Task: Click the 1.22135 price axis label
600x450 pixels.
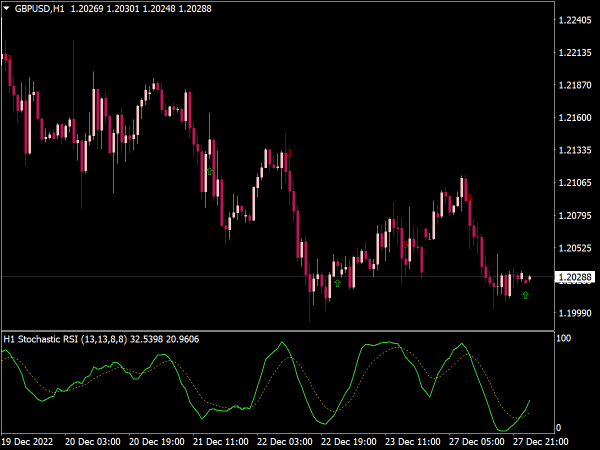Action: pos(575,53)
